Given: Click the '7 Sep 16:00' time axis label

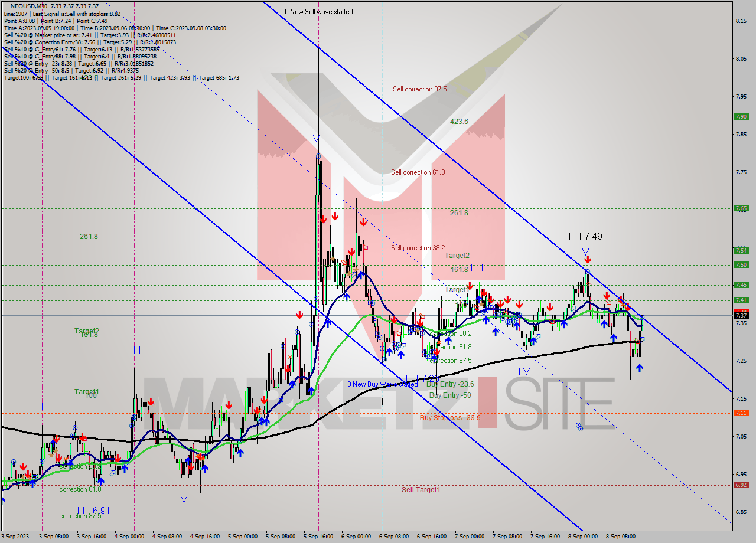Looking at the screenshot, I should tap(545, 537).
